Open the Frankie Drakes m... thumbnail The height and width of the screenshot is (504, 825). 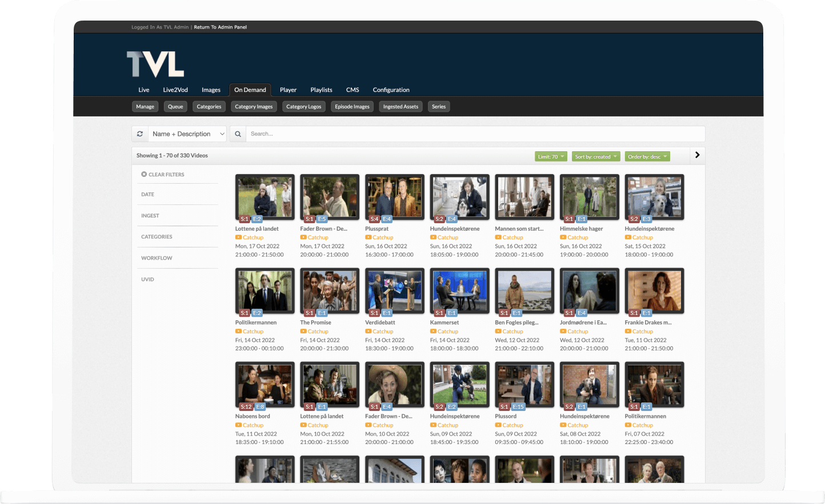(654, 291)
